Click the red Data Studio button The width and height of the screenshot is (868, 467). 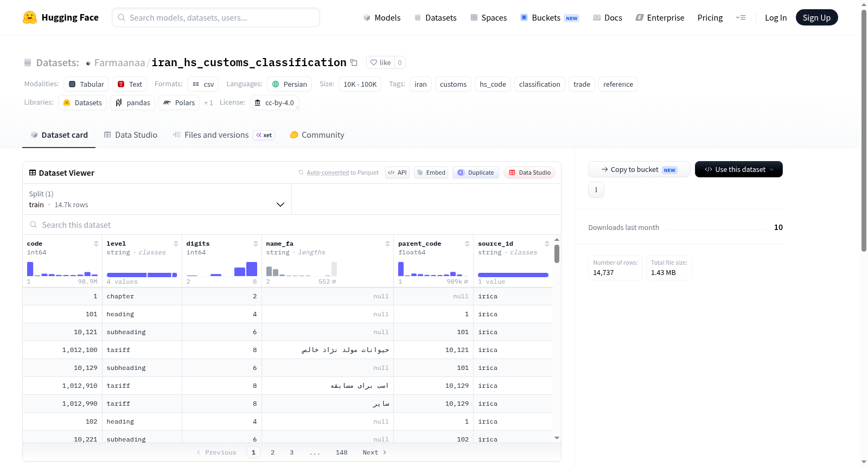[529, 172]
